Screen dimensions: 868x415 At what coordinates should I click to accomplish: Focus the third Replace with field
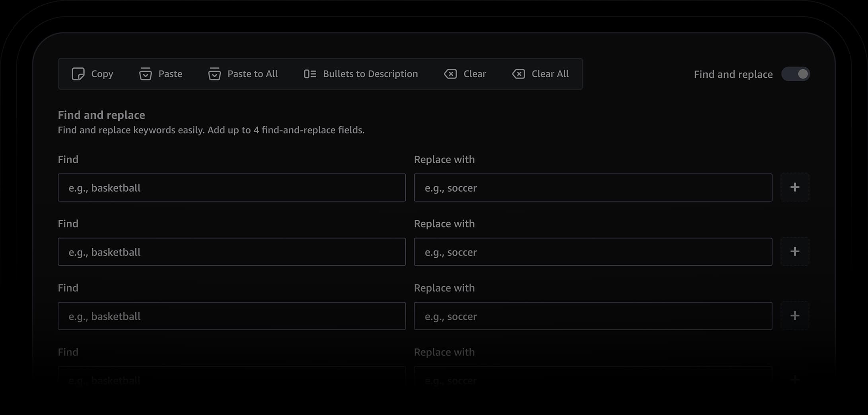pyautogui.click(x=593, y=316)
